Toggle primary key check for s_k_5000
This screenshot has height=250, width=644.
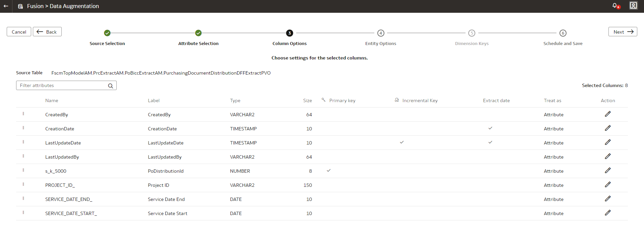(x=329, y=171)
